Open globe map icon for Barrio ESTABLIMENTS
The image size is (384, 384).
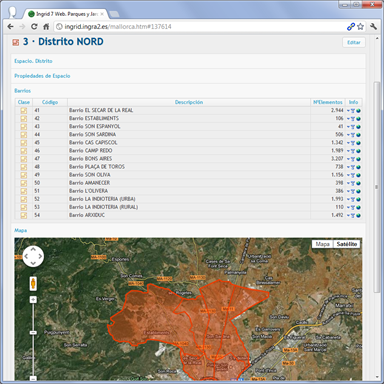tap(358, 119)
